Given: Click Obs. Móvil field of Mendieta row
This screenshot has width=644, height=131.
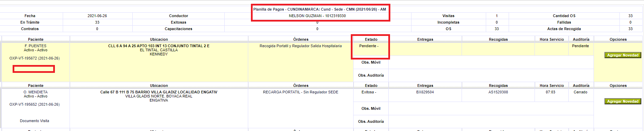Looking at the screenshot, I should click(x=491, y=108).
